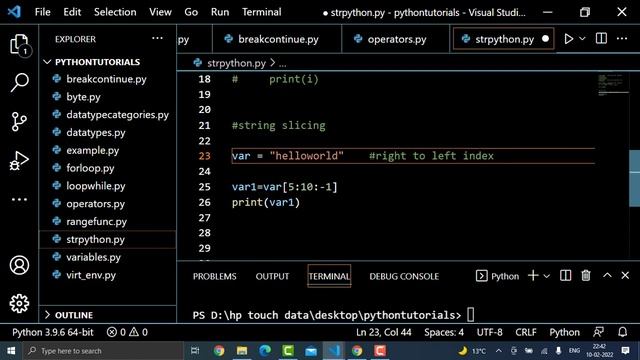The height and width of the screenshot is (360, 640).
Task: Open notifications bell in status bar
Action: pyautogui.click(x=622, y=332)
